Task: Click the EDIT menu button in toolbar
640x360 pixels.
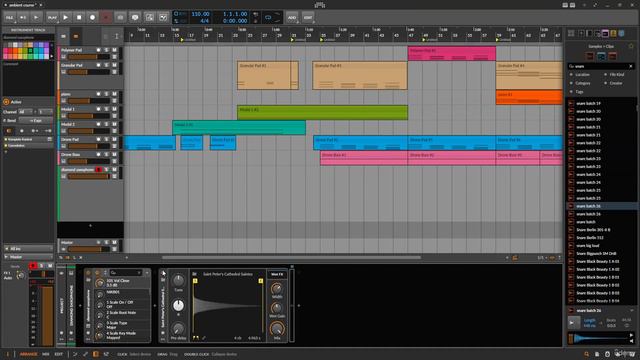Action: click(x=308, y=18)
